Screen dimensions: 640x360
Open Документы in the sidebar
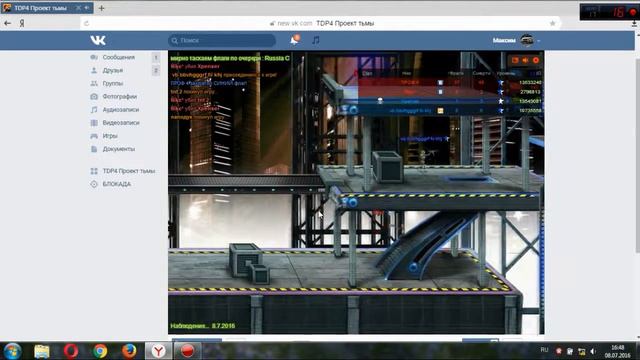tap(118, 149)
